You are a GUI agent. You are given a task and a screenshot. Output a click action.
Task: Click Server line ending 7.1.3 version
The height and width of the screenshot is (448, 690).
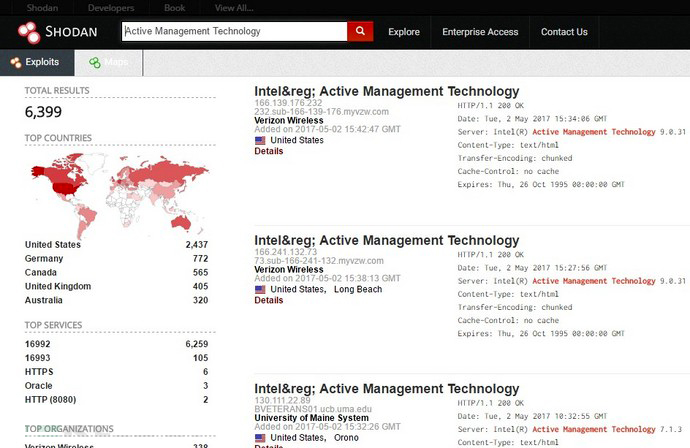[x=570, y=430]
